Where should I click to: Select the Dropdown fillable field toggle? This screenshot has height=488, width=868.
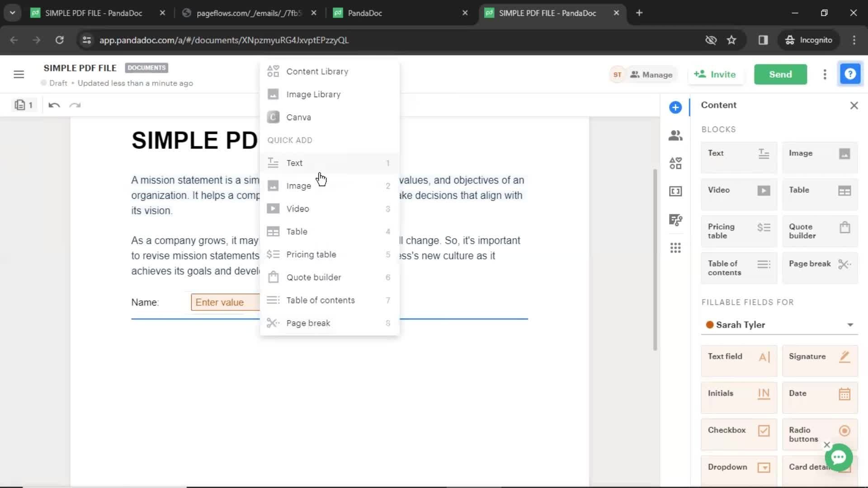(x=763, y=467)
